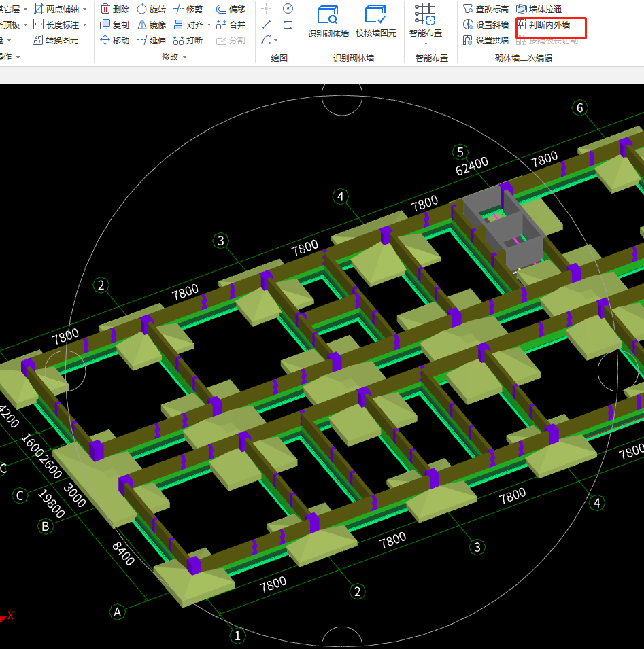Screen dimensions: 644x649
Task: Expand the 智能布置 dropdown arrow
Action: (426, 43)
